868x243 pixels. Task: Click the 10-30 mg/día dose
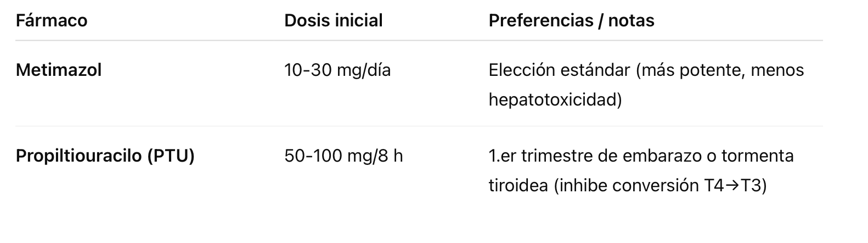tap(337, 70)
